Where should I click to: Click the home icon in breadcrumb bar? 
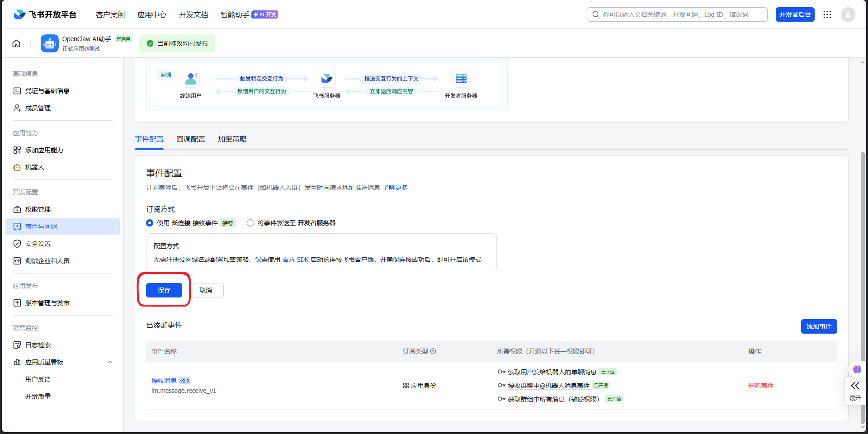click(16, 43)
